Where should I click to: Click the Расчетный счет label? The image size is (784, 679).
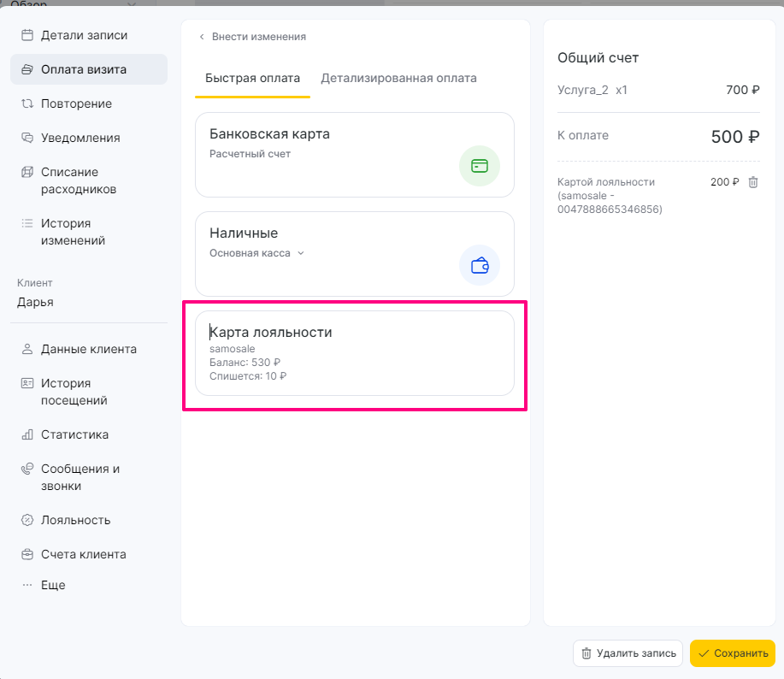tap(250, 154)
